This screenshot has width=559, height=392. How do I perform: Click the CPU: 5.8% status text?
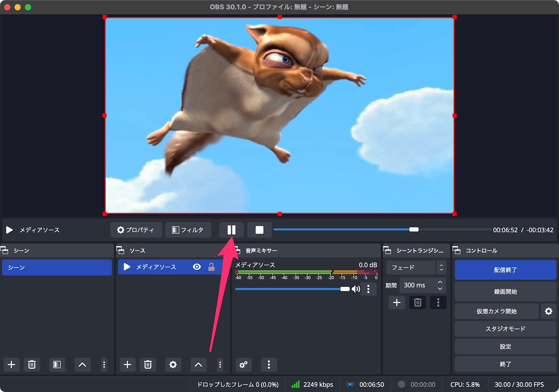(x=465, y=385)
